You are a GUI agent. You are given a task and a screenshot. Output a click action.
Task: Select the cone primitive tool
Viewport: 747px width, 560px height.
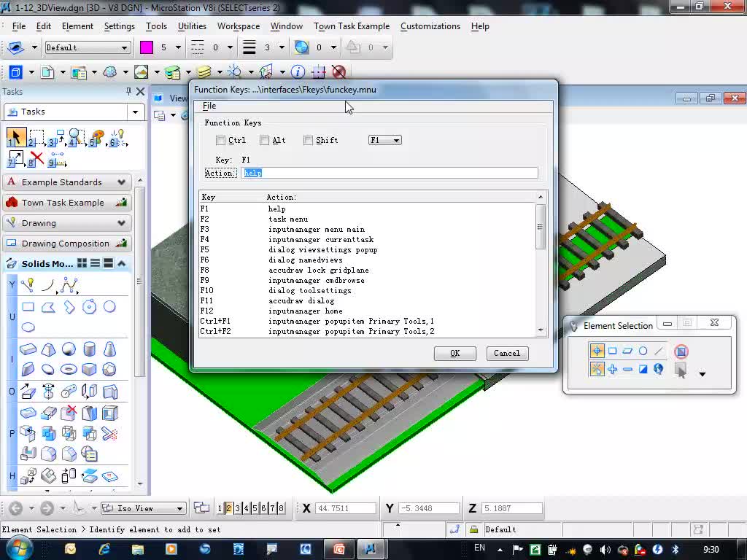pyautogui.click(x=109, y=349)
